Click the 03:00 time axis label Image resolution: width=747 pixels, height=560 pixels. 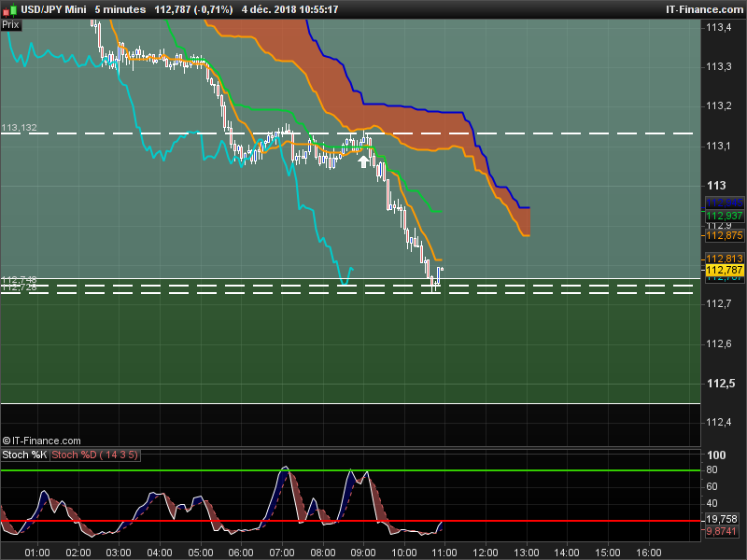coord(119,553)
